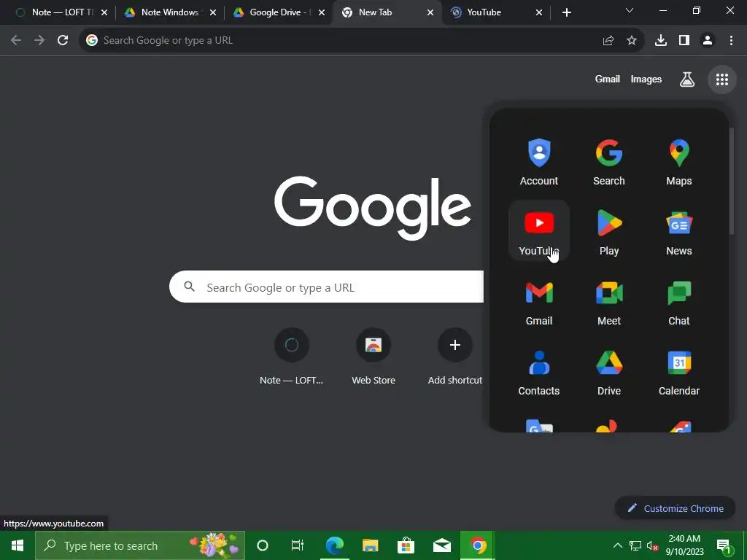Toggle the Google apps grid button
This screenshot has height=560, width=747.
click(721, 79)
